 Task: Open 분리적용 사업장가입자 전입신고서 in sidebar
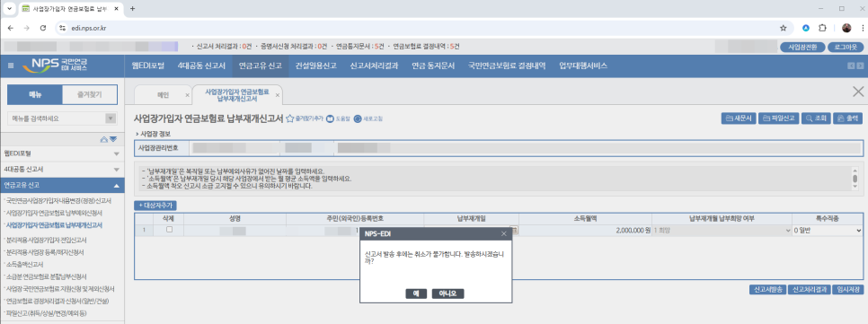coord(45,240)
